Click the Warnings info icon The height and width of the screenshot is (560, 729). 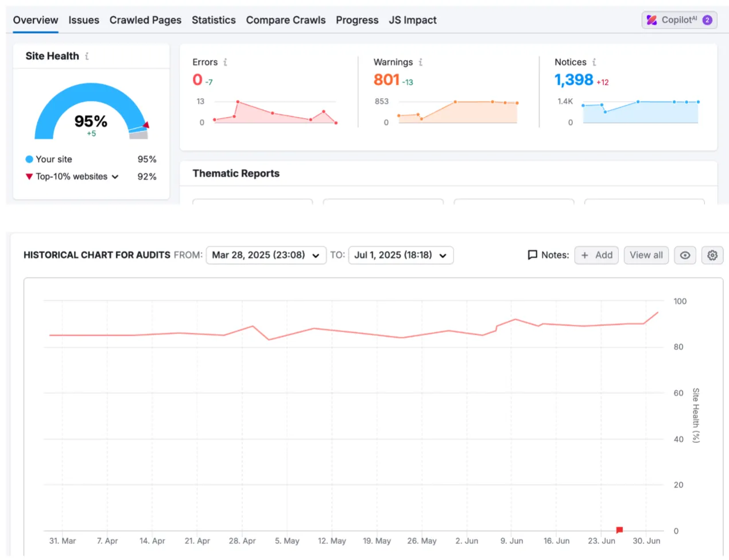[420, 62]
